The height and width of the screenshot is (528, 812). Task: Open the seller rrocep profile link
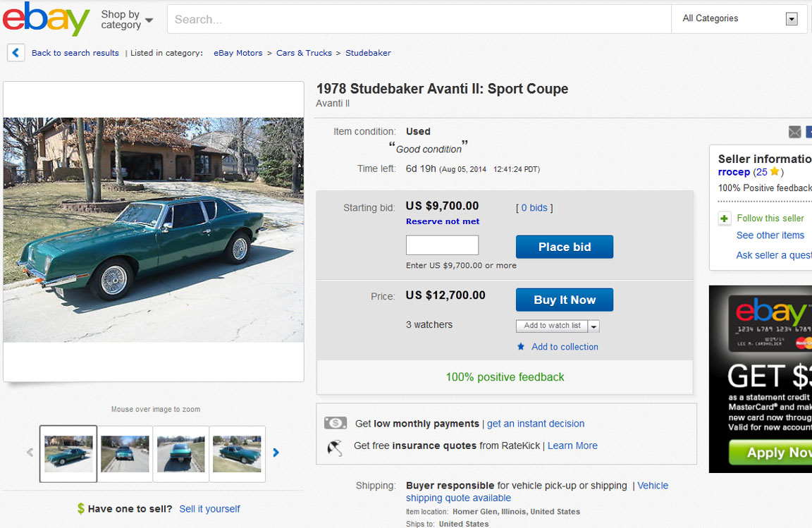pyautogui.click(x=734, y=172)
